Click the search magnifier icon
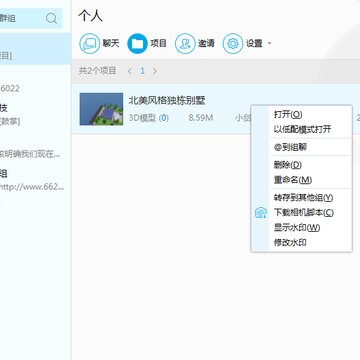The image size is (360, 360). pos(52,18)
